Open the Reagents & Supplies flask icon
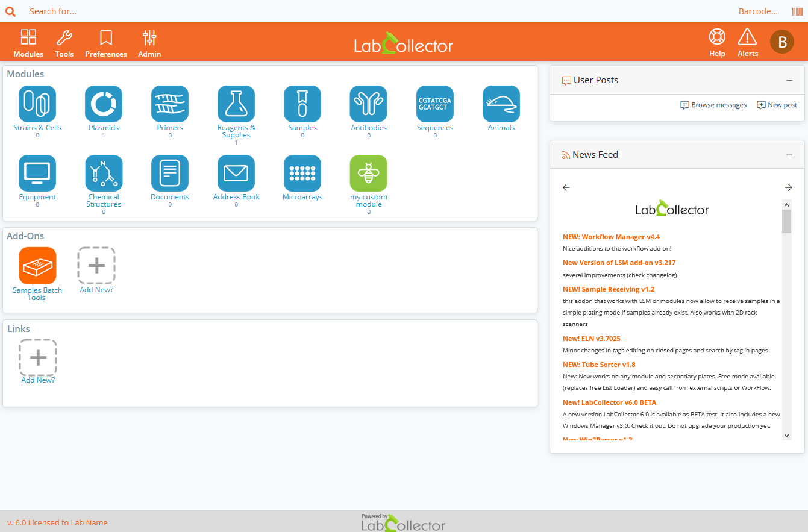Viewport: 808px width, 532px height. point(236,104)
